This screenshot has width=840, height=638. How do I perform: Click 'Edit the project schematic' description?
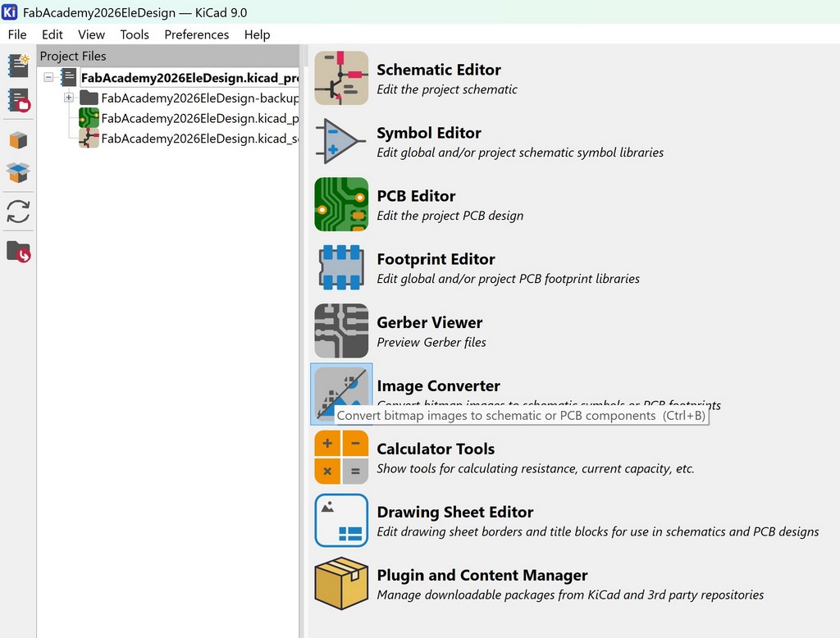[x=447, y=89]
